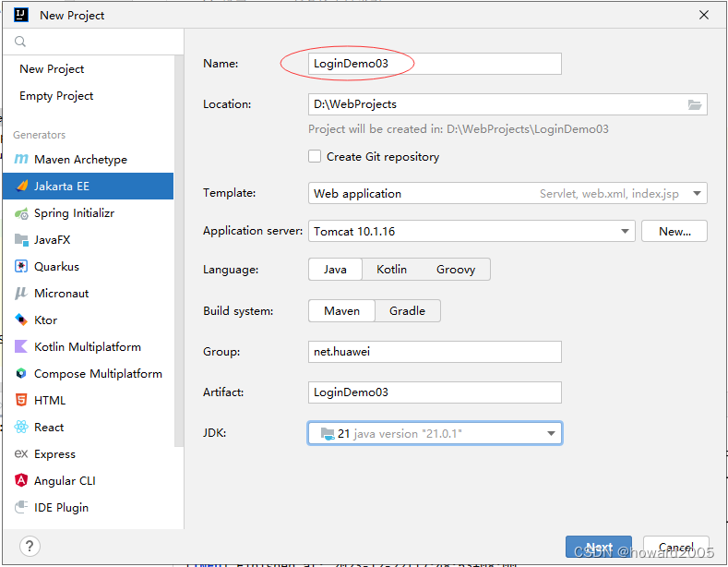Select Groovy language option
Viewport: 728px width, 567px height.
point(456,270)
